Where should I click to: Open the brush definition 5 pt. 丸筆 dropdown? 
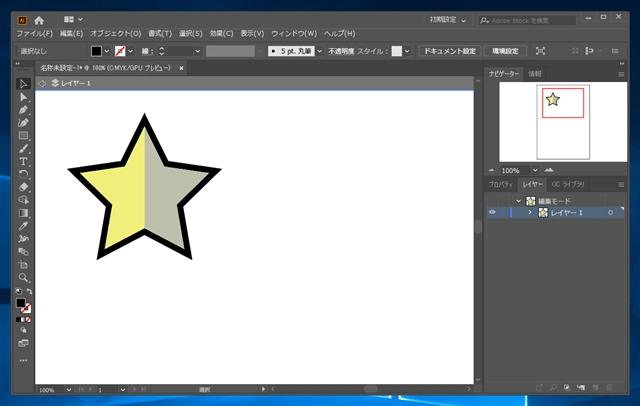click(x=320, y=51)
